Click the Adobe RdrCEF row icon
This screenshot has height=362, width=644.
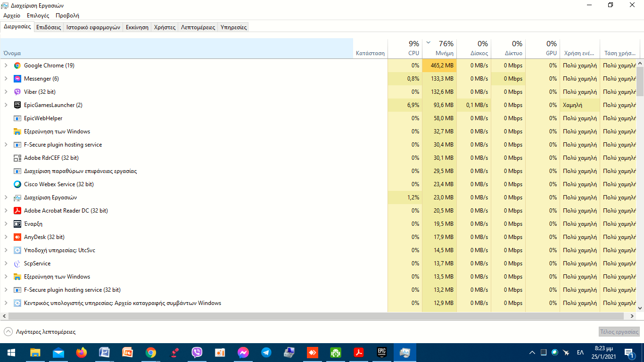(17, 158)
